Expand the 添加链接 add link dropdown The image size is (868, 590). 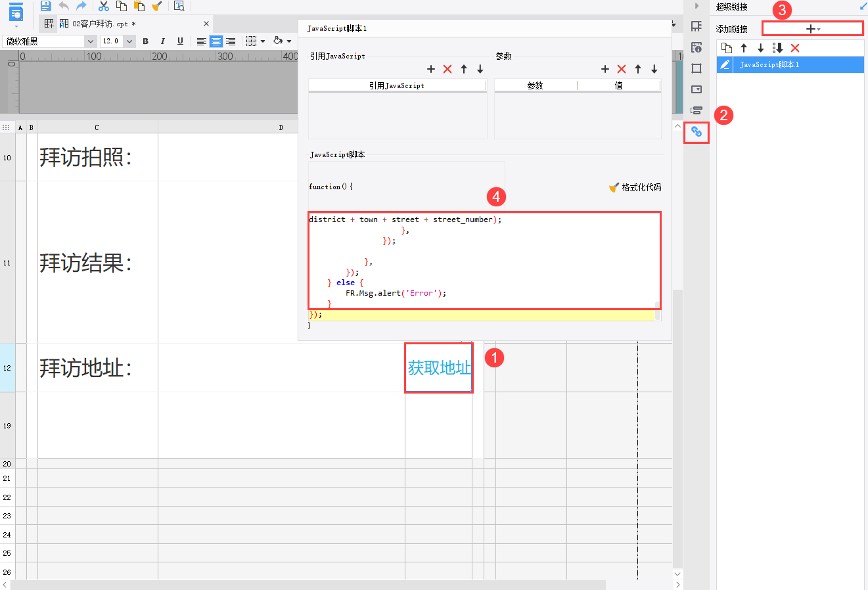pyautogui.click(x=812, y=29)
